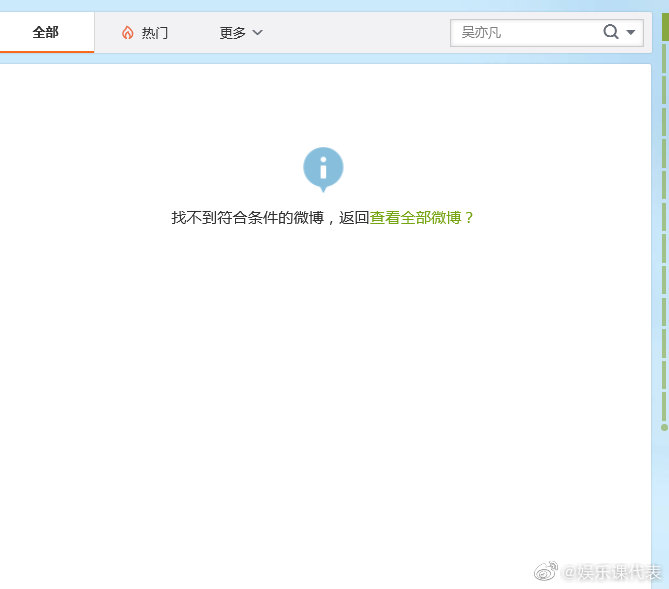Switch to the 全部 tab
The width and height of the screenshot is (669, 589).
(x=46, y=32)
